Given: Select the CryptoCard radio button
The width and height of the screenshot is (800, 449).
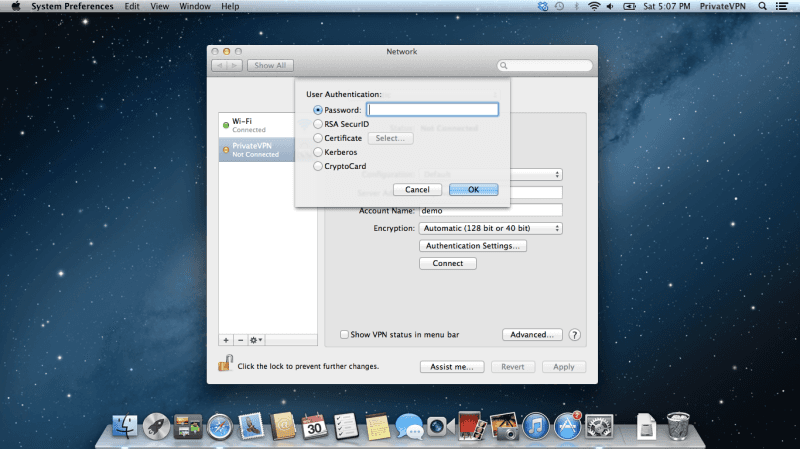Looking at the screenshot, I should [x=318, y=166].
